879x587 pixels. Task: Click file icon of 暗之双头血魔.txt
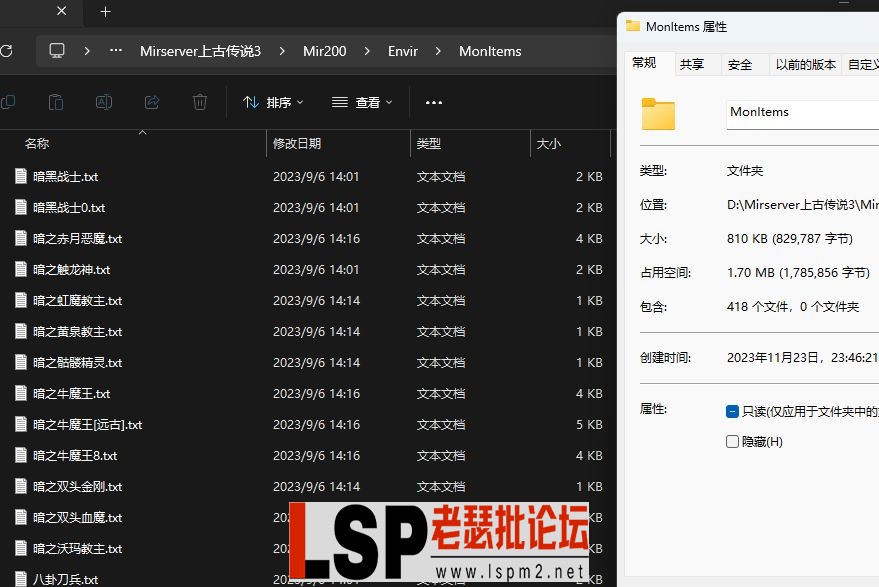(x=21, y=517)
